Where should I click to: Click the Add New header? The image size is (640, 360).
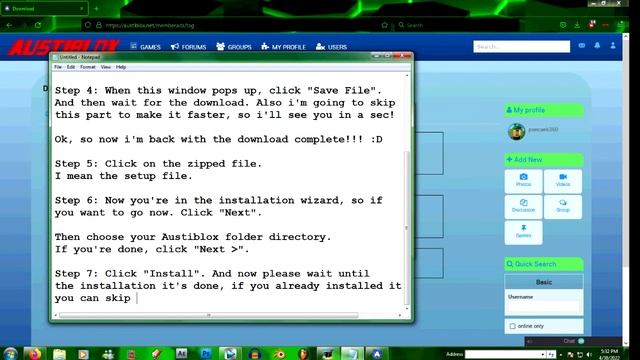tap(544, 160)
